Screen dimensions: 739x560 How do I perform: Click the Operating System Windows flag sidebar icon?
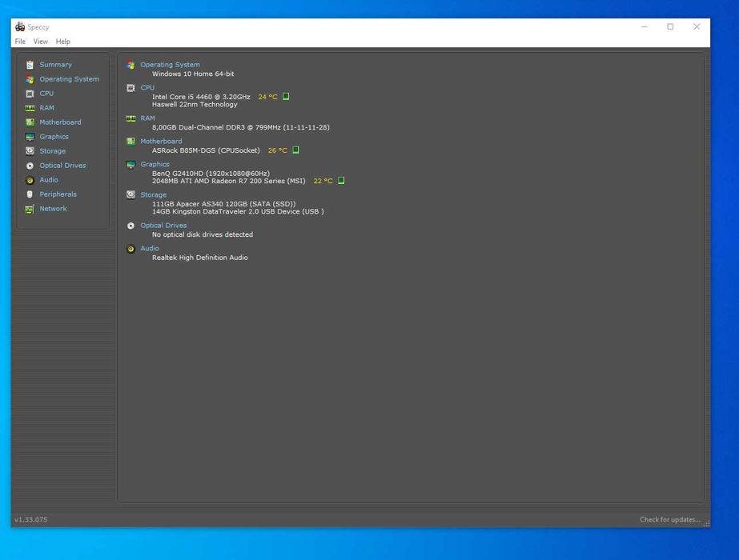[x=30, y=79]
